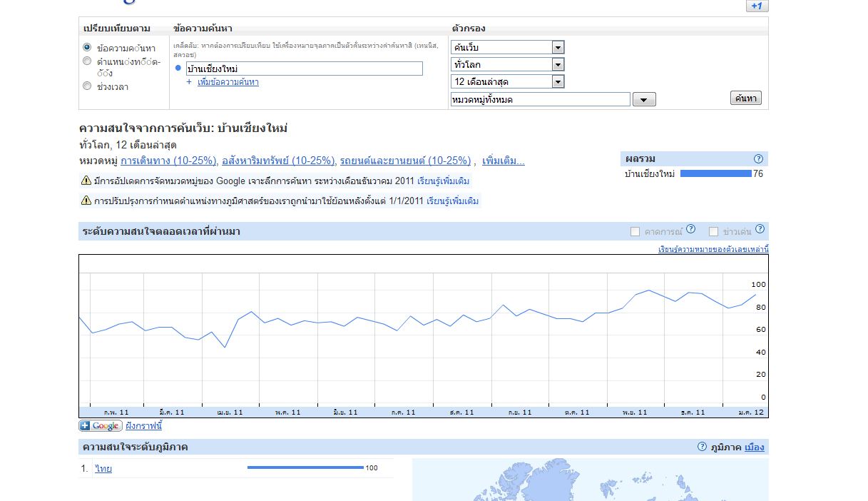The height and width of the screenshot is (501, 868).
Task: Click the search term field containing บ้านเชียงใหม่
Action: click(x=304, y=69)
